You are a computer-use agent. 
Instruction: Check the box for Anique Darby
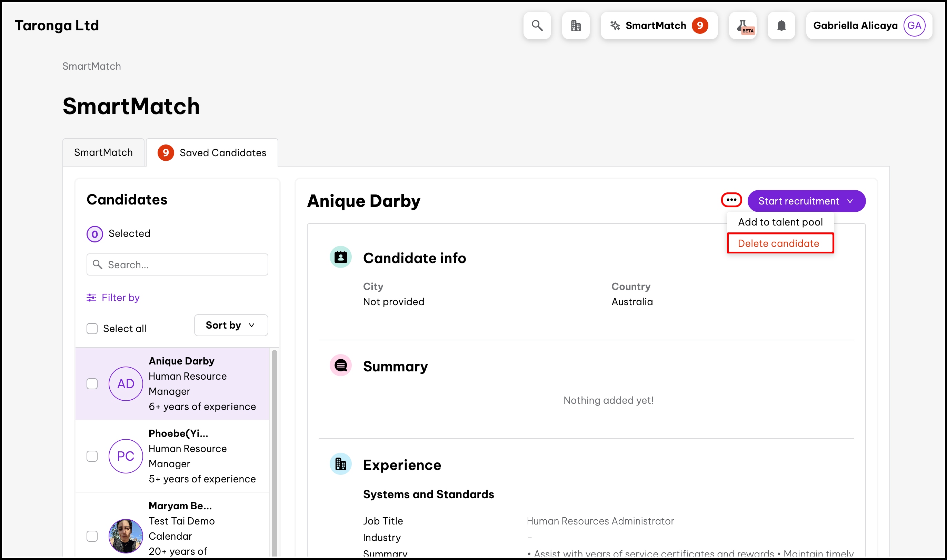(x=92, y=384)
